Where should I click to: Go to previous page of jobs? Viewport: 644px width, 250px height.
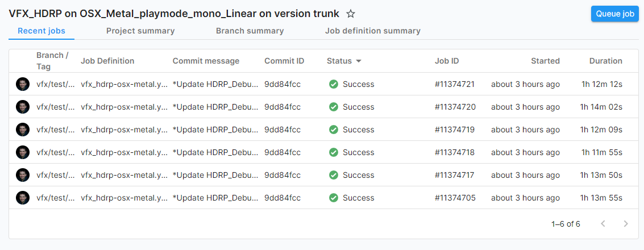(603, 224)
